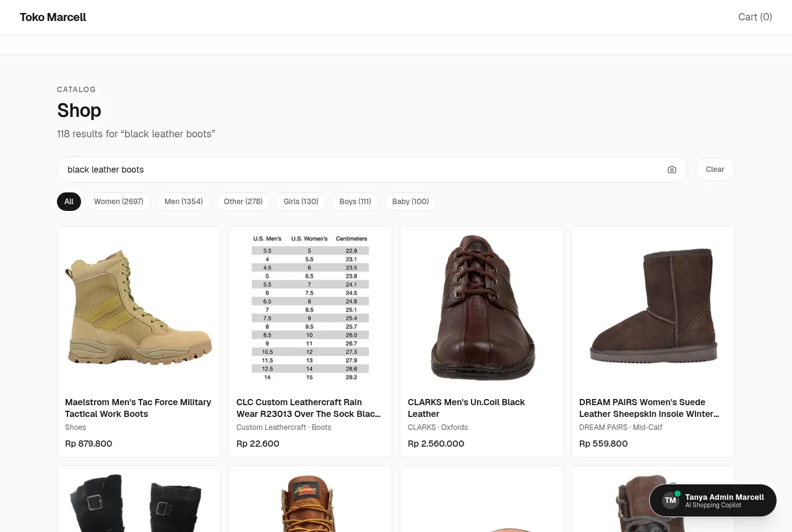This screenshot has height=532, width=792.
Task: Click the Custom Leathercraft · Boots label
Action: pyautogui.click(x=284, y=427)
